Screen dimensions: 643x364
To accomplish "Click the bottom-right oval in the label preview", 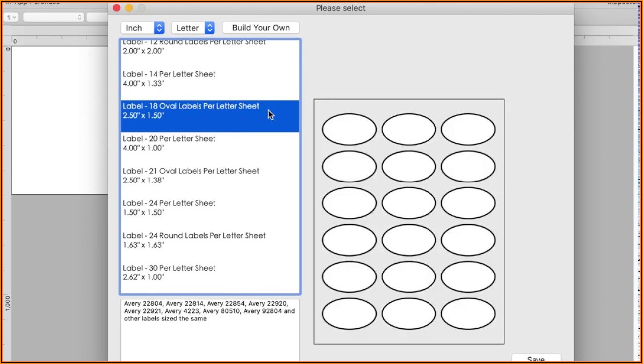I will (468, 314).
